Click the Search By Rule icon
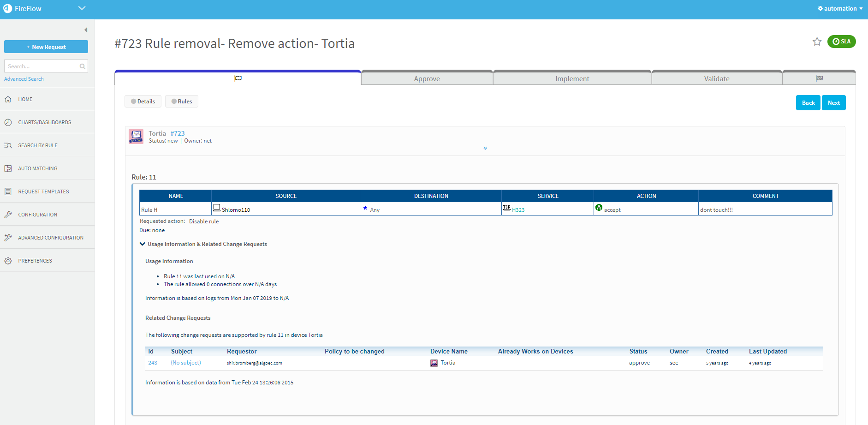The height and width of the screenshot is (425, 868). (8, 145)
